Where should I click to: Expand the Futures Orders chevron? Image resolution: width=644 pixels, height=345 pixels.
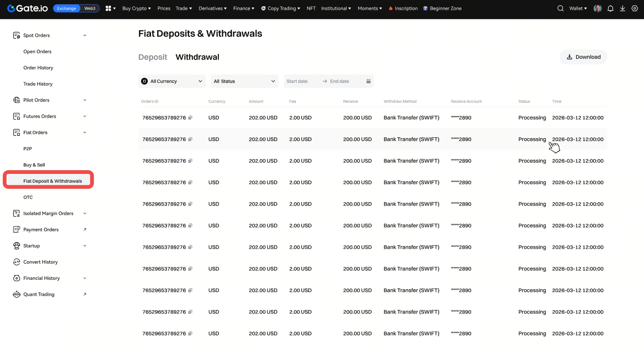coord(85,116)
